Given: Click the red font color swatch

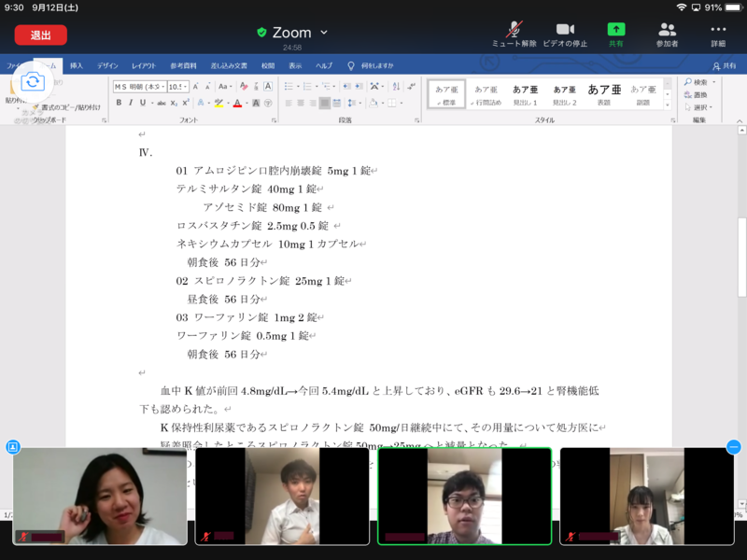Looking at the screenshot, I should (237, 103).
